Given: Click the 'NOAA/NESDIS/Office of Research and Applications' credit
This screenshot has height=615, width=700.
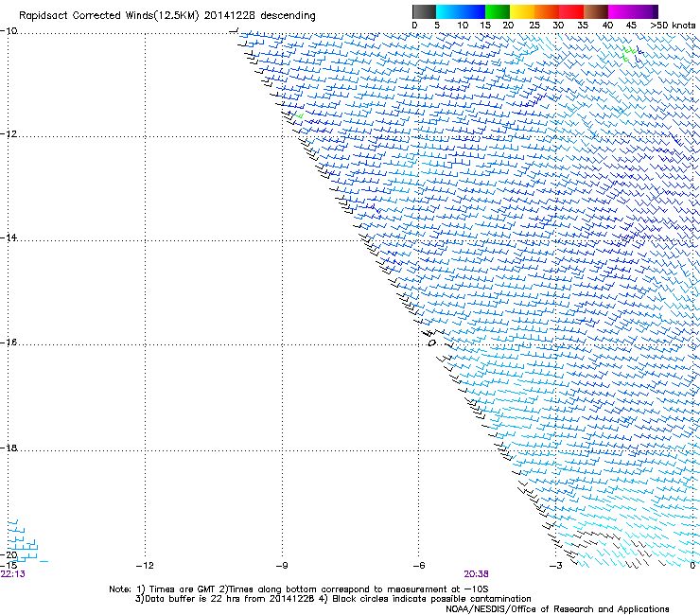Looking at the screenshot, I should tap(557, 609).
